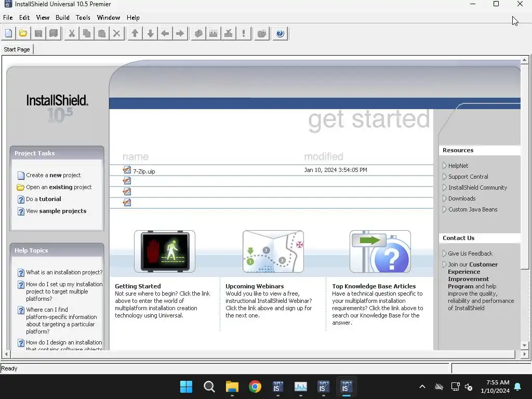Click the Upcoming Webinars map image
This screenshot has width=532, height=399.
(x=273, y=251)
